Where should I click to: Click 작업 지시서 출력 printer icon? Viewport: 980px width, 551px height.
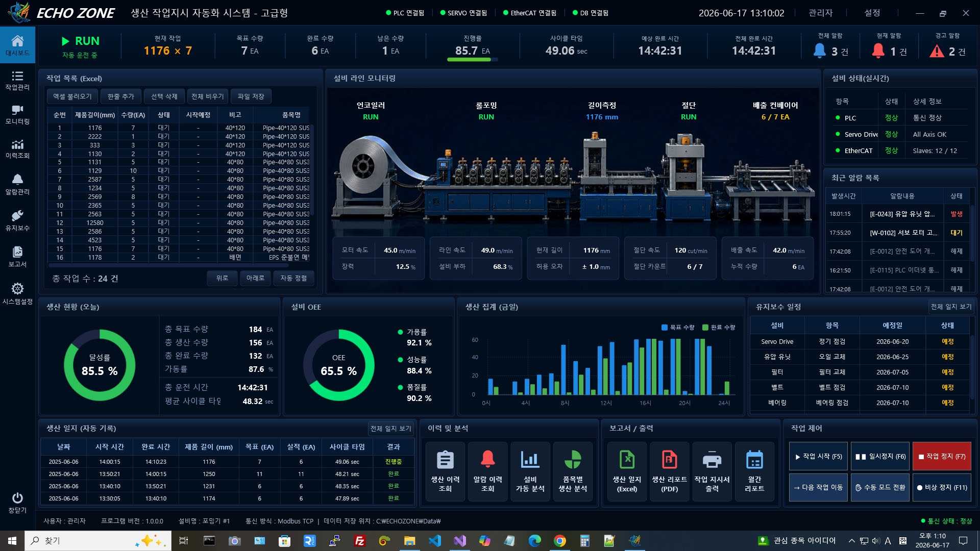click(712, 471)
